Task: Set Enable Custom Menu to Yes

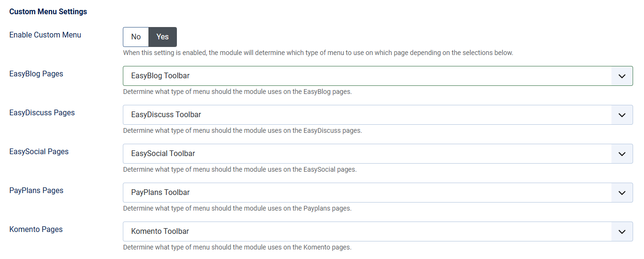Action: 163,37
